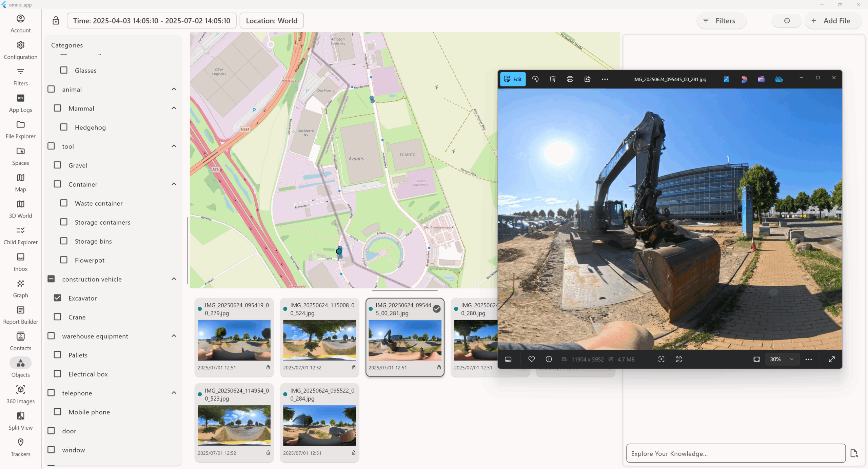Check the Pallets checkbox
The height and width of the screenshot is (469, 868).
point(58,355)
